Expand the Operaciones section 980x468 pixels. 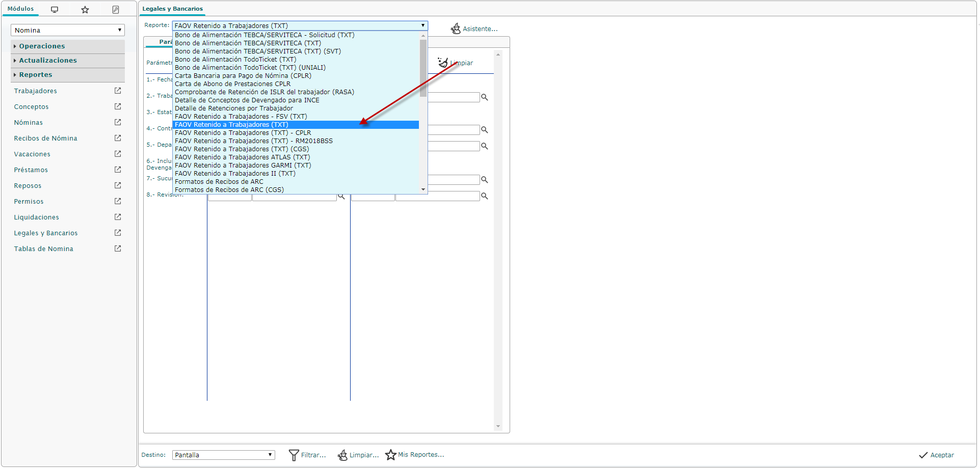[x=68, y=46]
